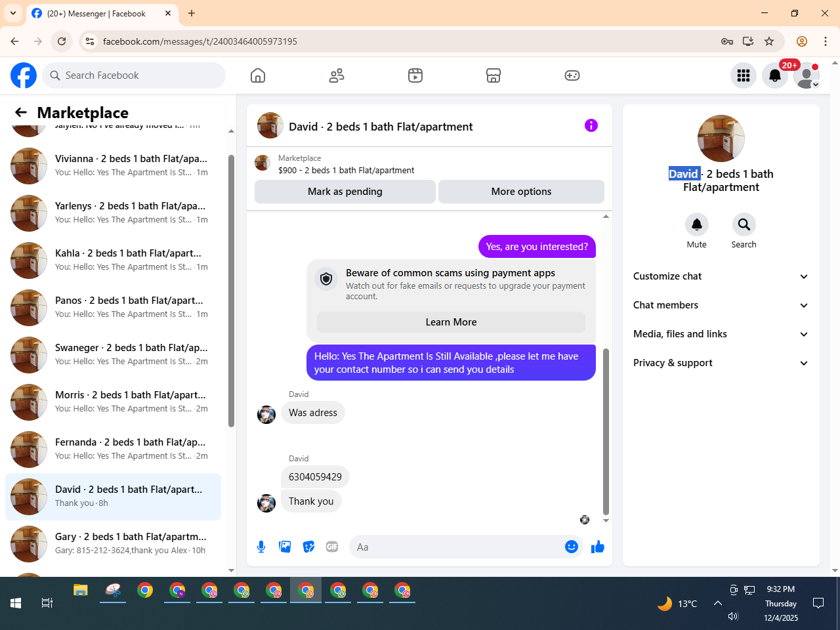Send a thumbs-up like
The image size is (840, 630).
point(597,547)
